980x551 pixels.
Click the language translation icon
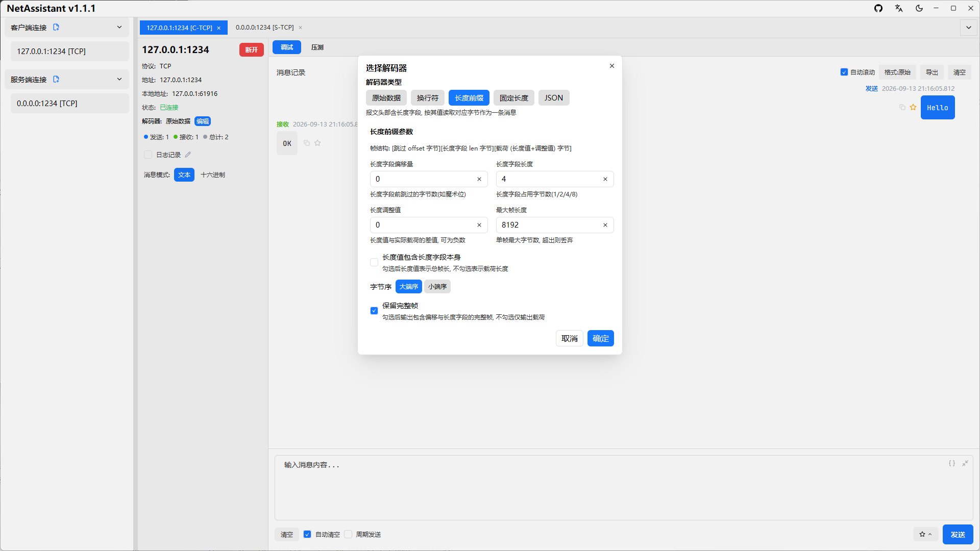899,8
